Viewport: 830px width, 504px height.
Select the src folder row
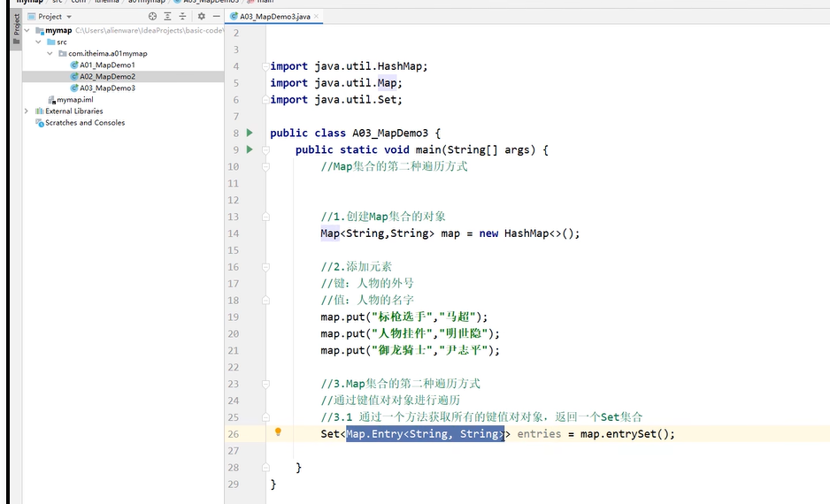(123, 42)
